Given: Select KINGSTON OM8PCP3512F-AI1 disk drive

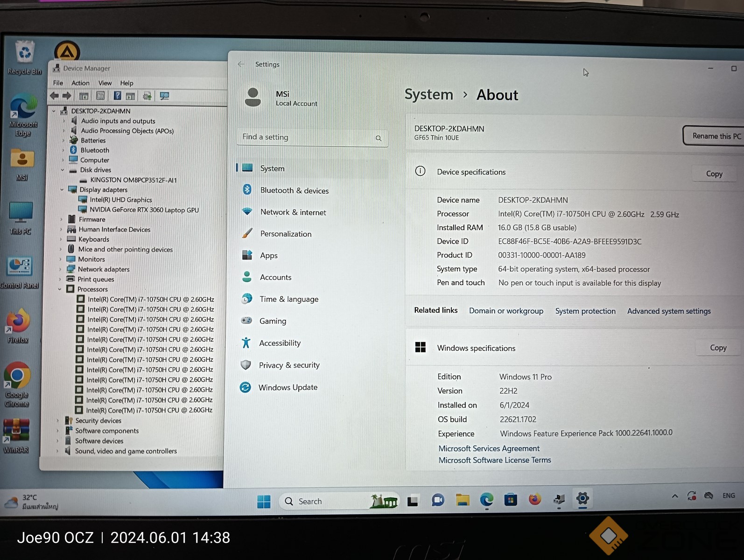Looking at the screenshot, I should 133,180.
